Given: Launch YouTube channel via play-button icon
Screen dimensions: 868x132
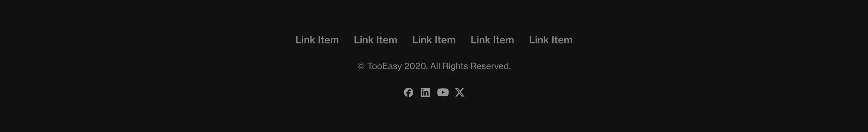Looking at the screenshot, I should point(443,92).
